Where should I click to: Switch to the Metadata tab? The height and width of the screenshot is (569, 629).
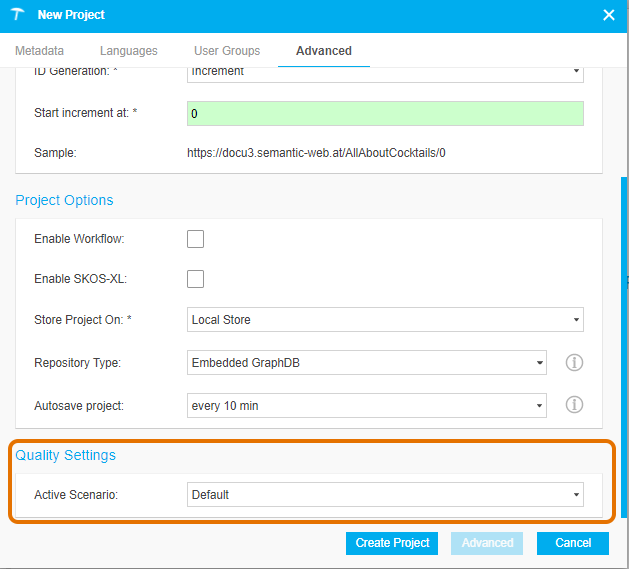pyautogui.click(x=40, y=51)
